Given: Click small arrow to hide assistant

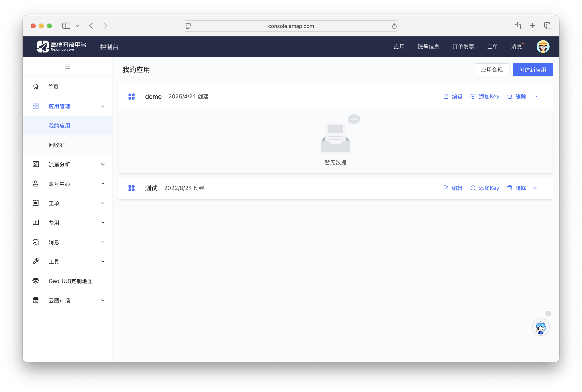Looking at the screenshot, I should click(x=548, y=313).
